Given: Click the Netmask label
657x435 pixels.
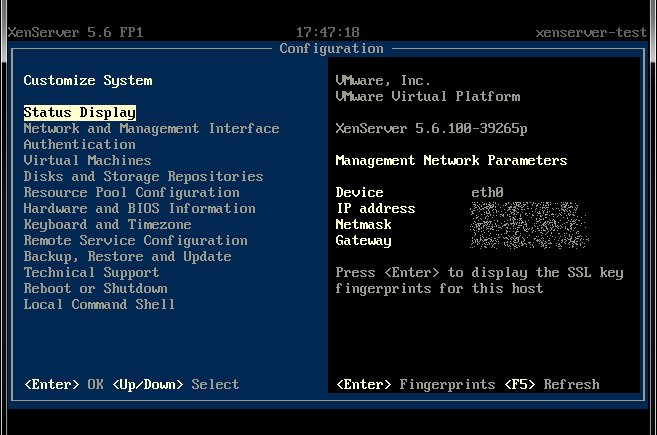Looking at the screenshot, I should (364, 225).
